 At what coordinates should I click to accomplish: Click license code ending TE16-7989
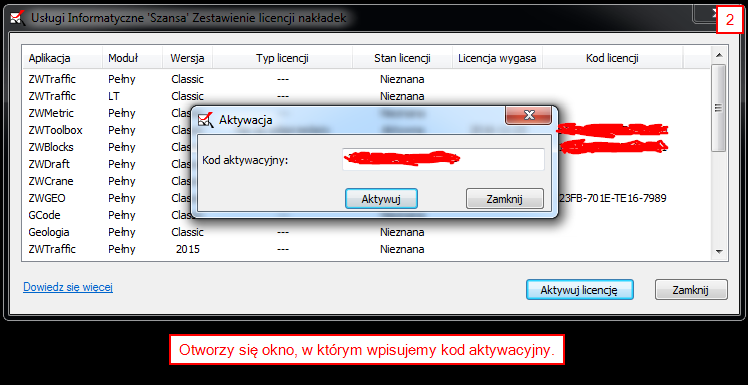[x=613, y=198]
